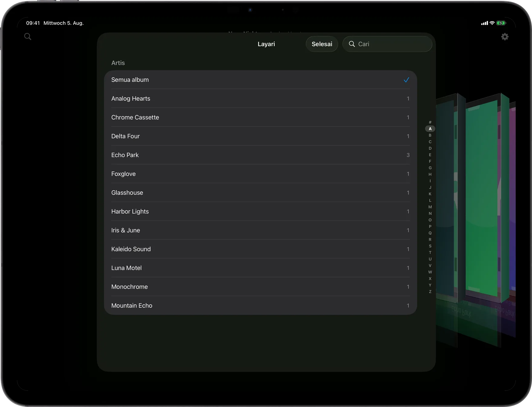Select the Semua album row
Screen dimensions: 532x407
coord(261,80)
